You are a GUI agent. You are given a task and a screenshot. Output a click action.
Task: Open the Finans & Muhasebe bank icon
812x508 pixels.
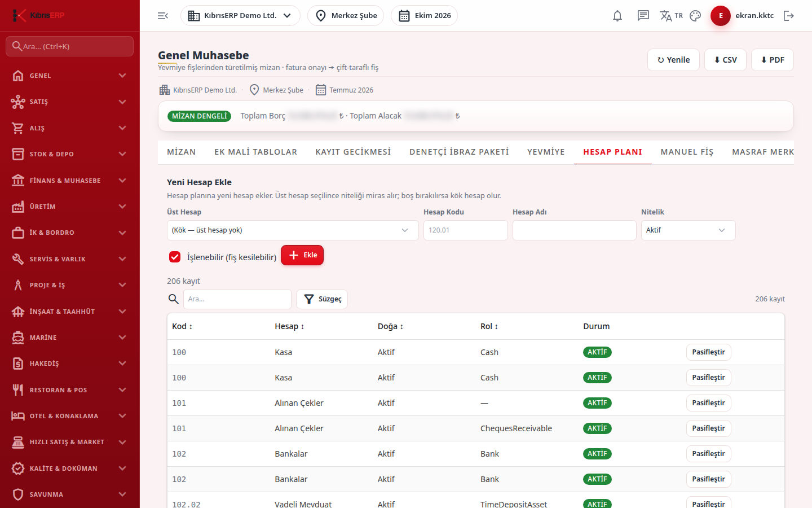pos(18,181)
